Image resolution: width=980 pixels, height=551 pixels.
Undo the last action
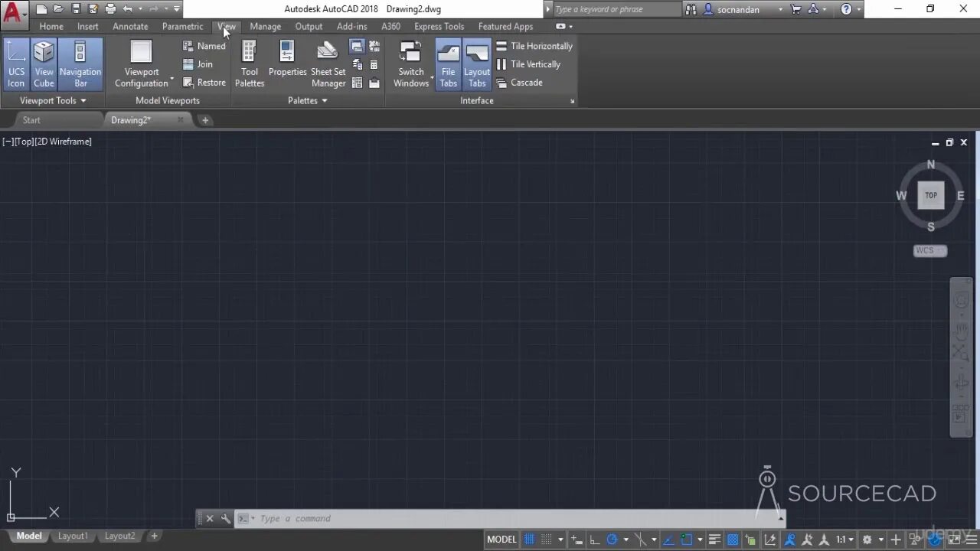coord(128,9)
